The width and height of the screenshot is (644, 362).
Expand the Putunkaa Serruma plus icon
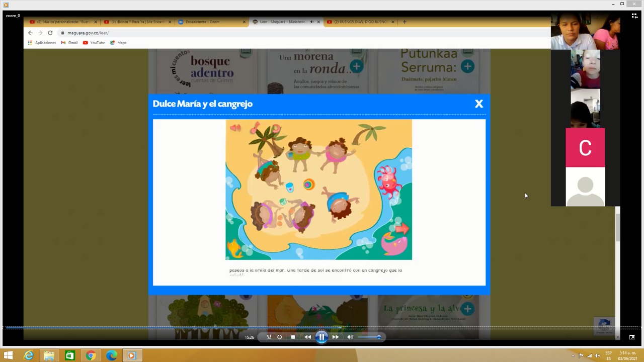[x=467, y=66]
